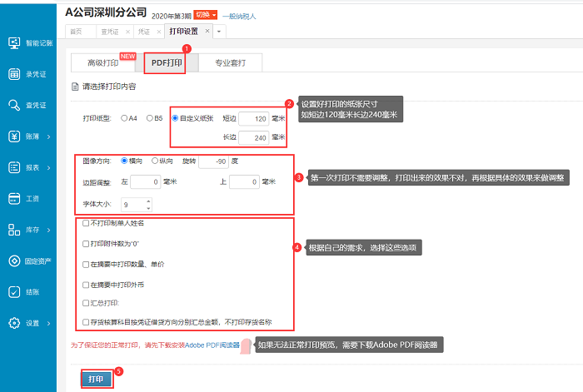The width and height of the screenshot is (583, 392).
Task: Open the tab list dropdown arrow
Action: pos(219,31)
